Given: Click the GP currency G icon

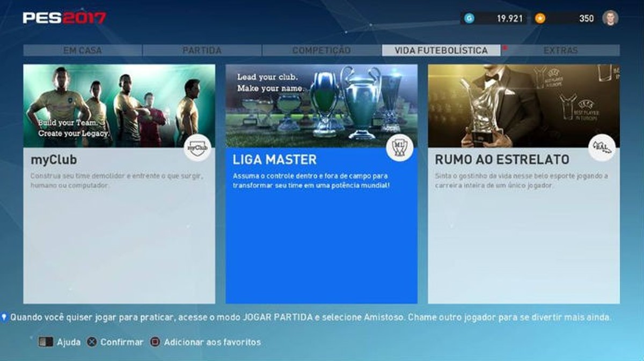Looking at the screenshot, I should click(470, 18).
